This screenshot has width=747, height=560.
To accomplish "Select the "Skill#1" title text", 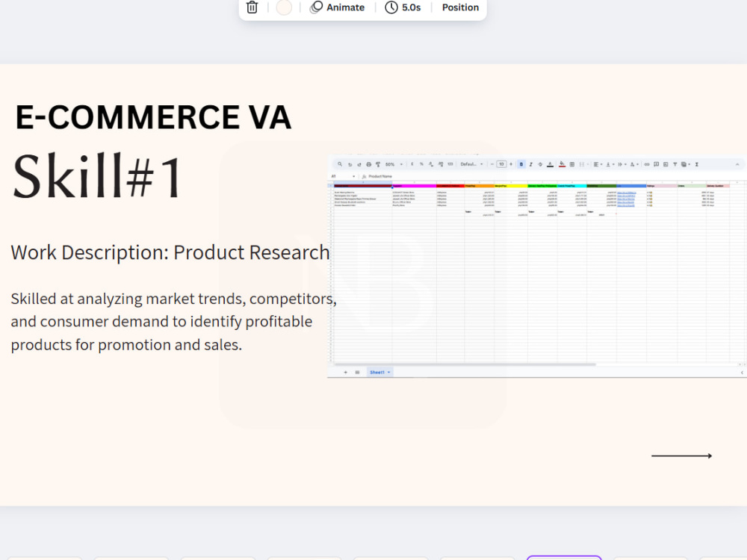I will (x=97, y=176).
